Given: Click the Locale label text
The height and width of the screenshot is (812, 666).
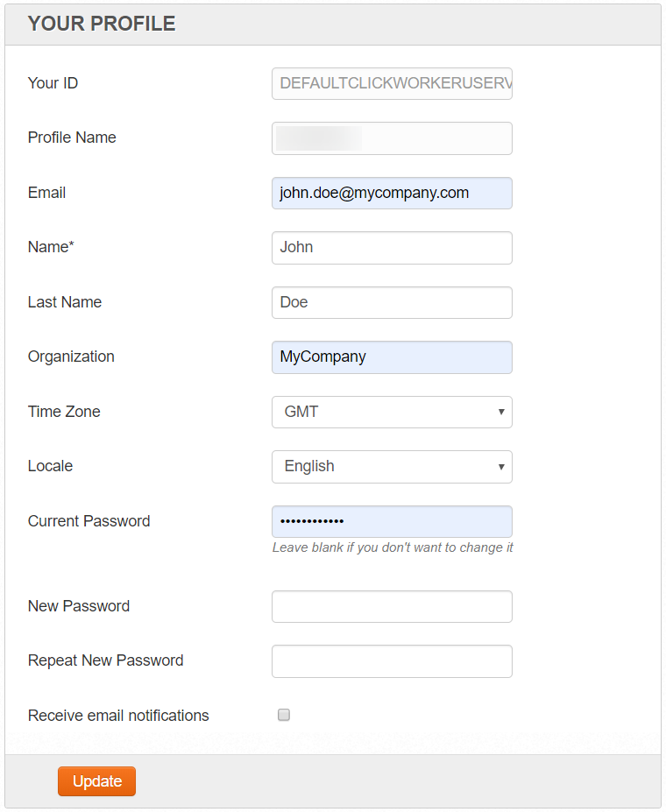Looking at the screenshot, I should [x=50, y=466].
